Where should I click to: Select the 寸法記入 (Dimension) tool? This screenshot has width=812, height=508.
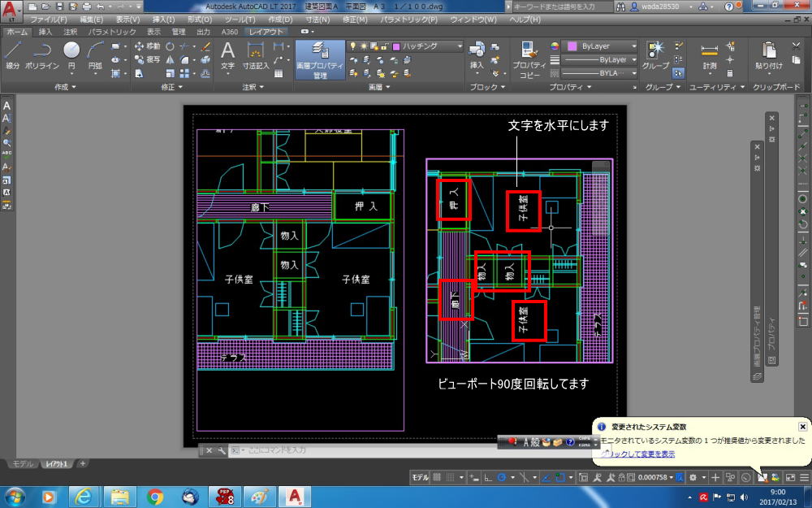click(256, 56)
